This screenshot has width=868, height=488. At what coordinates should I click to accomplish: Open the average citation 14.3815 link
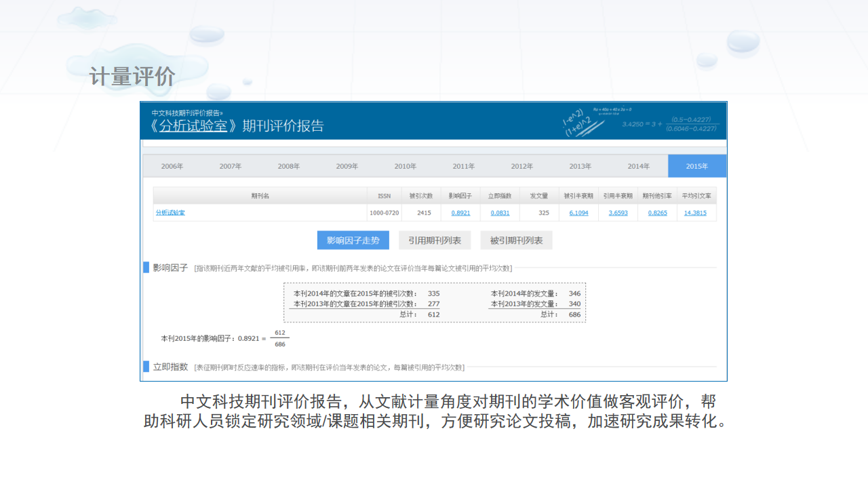click(x=695, y=213)
